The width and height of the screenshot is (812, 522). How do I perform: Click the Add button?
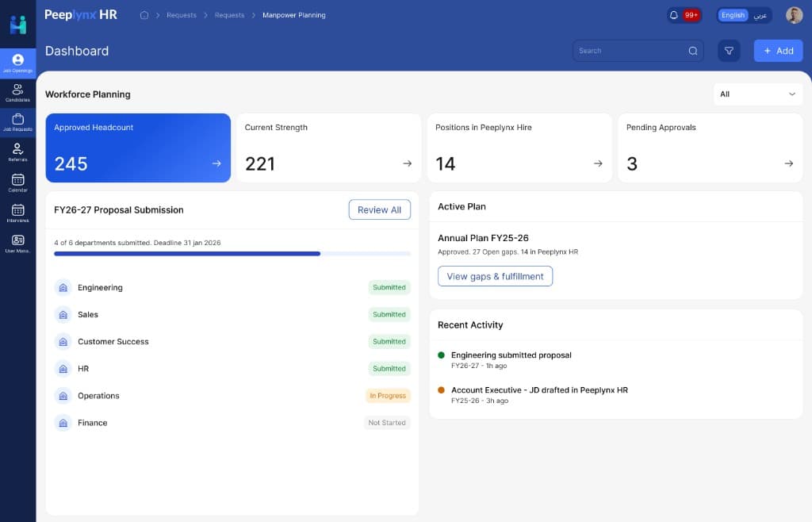click(778, 51)
